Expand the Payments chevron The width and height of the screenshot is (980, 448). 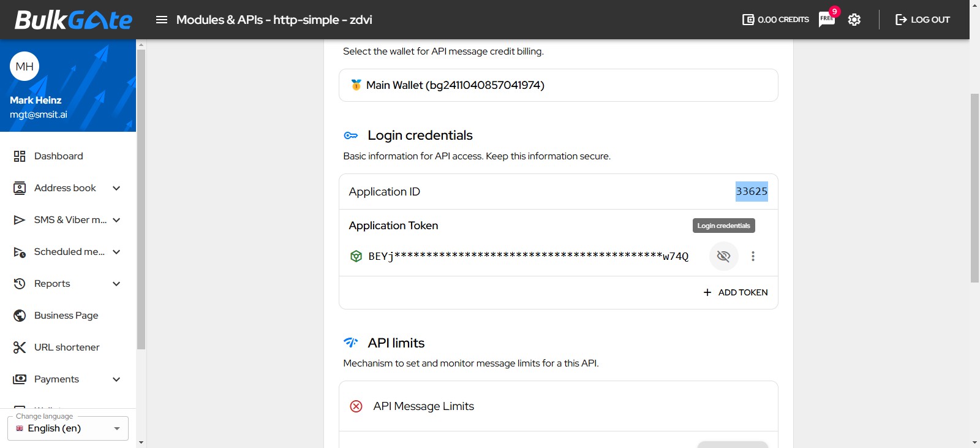click(x=116, y=379)
